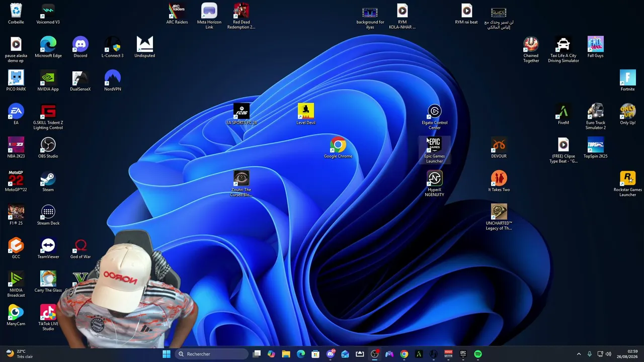
Task: Select the Microsoft Edge desktop shortcut
Action: [48, 48]
